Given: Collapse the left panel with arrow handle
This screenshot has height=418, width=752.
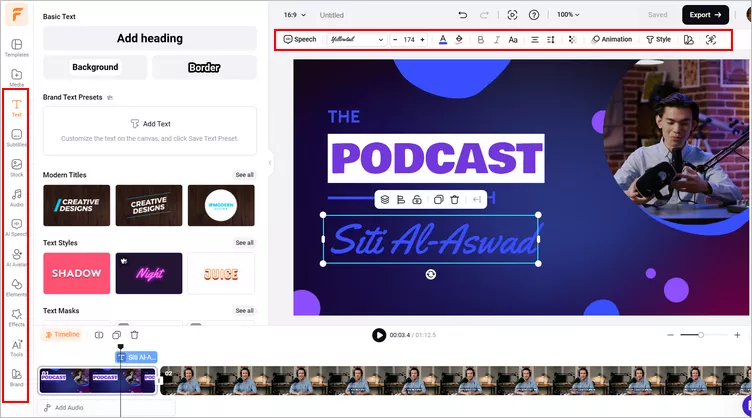Looking at the screenshot, I should 270,163.
